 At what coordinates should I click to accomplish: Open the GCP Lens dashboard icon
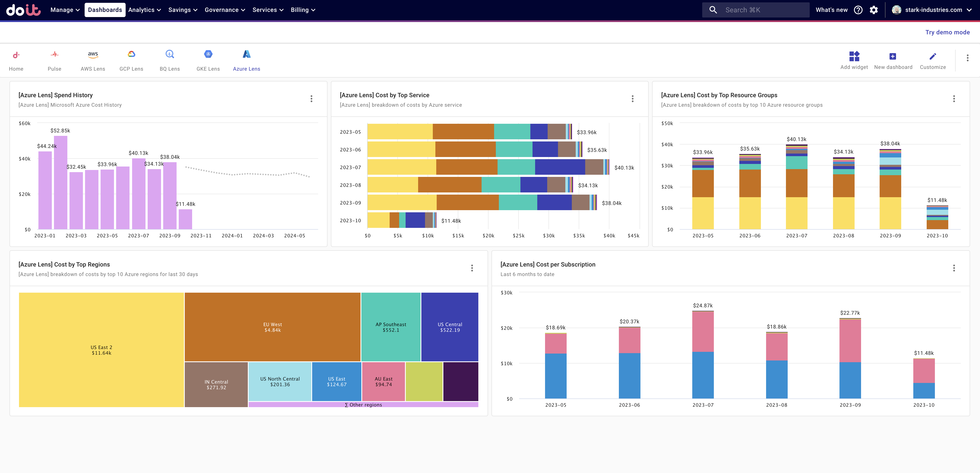131,55
